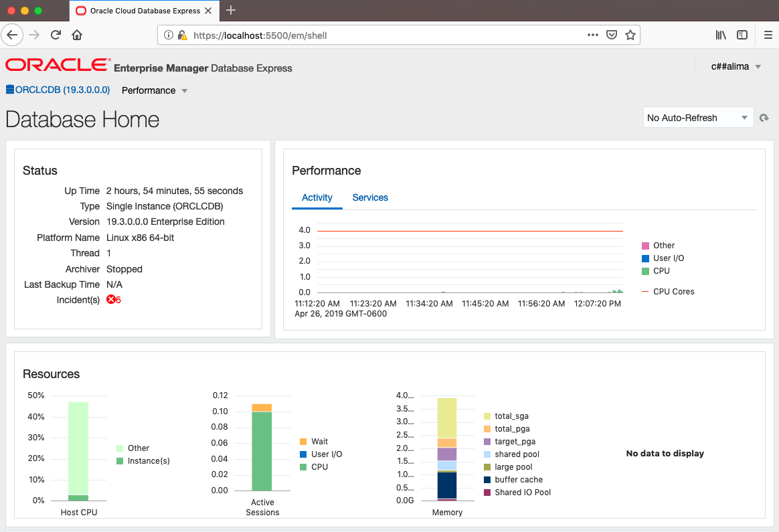Open page actions three-dot menu
The width and height of the screenshot is (779, 532).
[x=592, y=35]
